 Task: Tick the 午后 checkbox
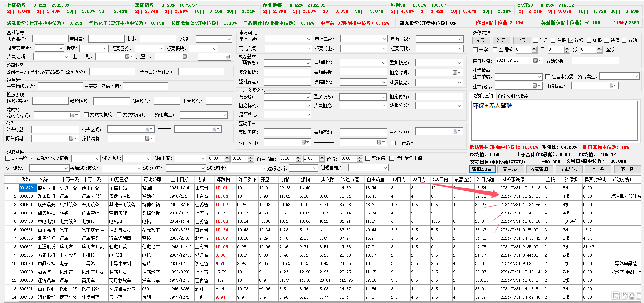click(x=536, y=40)
